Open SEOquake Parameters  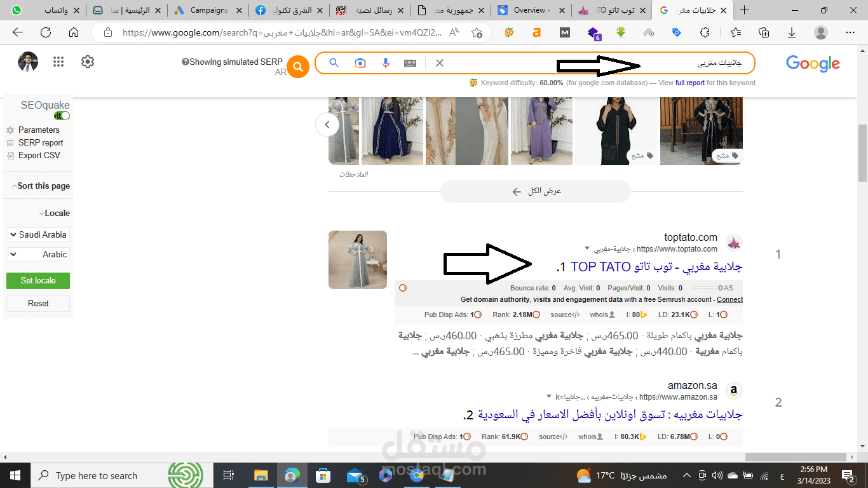pyautogui.click(x=39, y=130)
